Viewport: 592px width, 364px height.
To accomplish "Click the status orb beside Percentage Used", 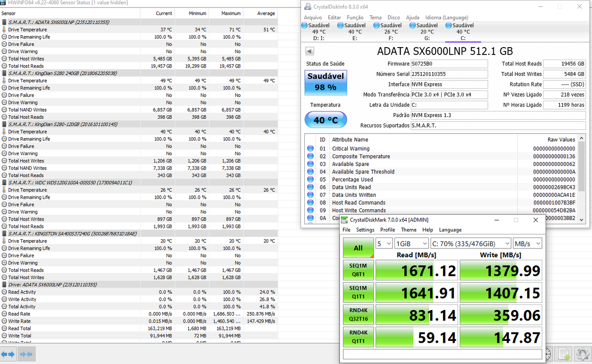I will click(x=310, y=180).
